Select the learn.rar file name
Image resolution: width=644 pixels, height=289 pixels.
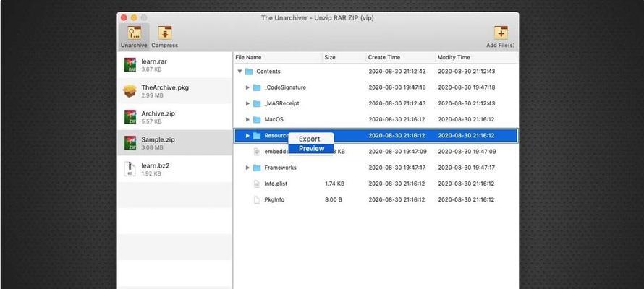pyautogui.click(x=154, y=61)
